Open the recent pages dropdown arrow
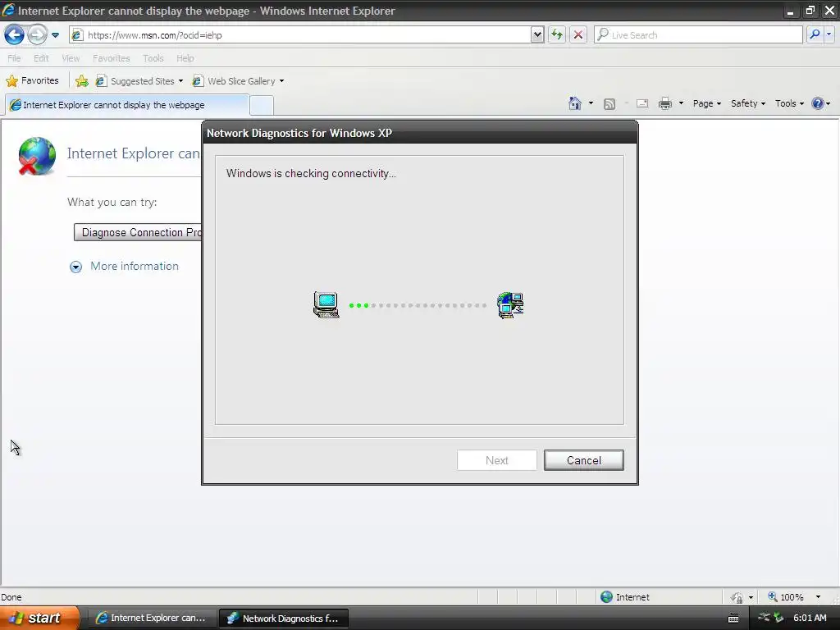 55,35
